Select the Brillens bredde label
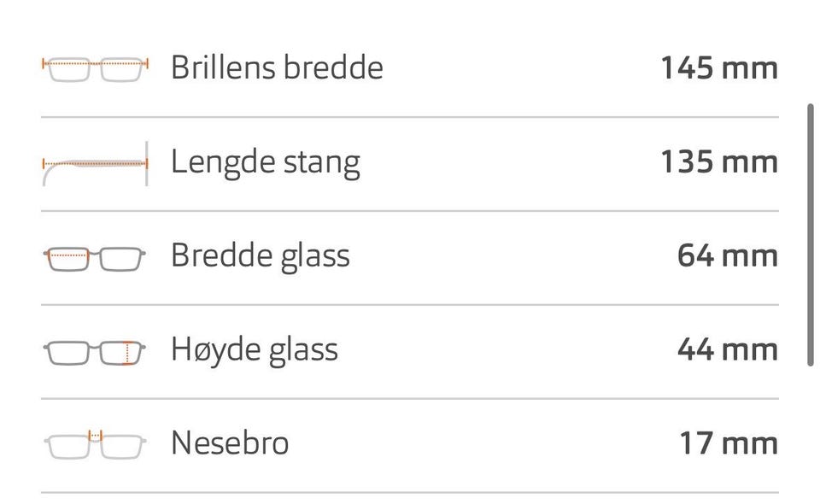The height and width of the screenshot is (504, 820). tap(277, 67)
